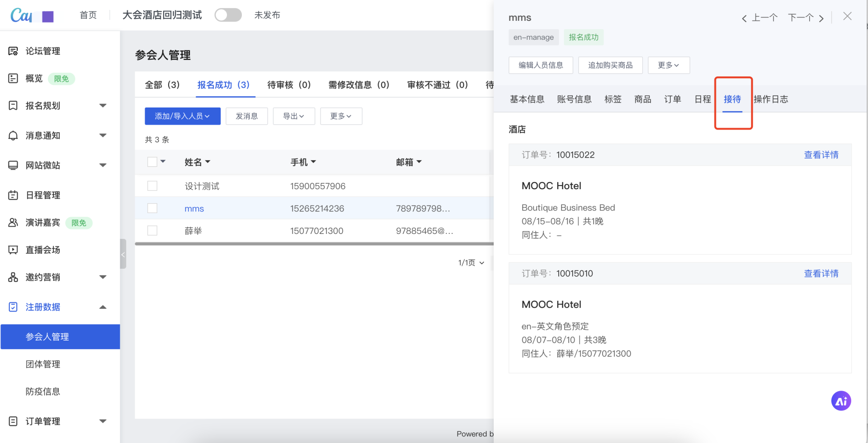The height and width of the screenshot is (443, 868).
Task: Go to previous attendee 上一个
Action: 759,18
